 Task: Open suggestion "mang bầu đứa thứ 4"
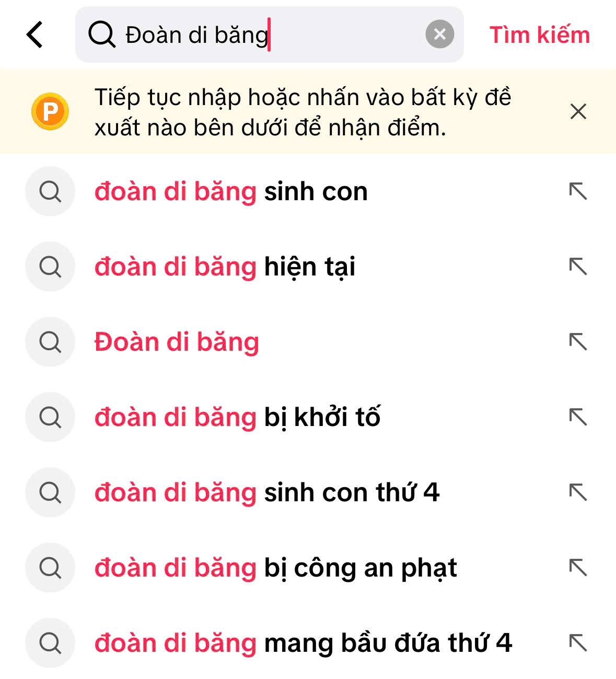(x=303, y=643)
